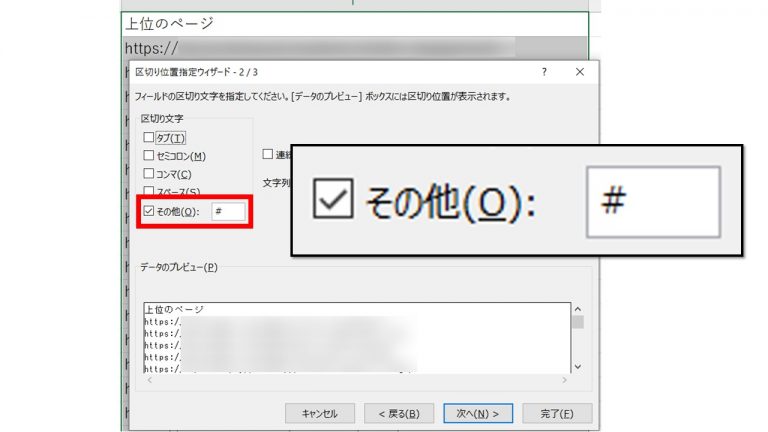Click the dialog help question mark icon

point(544,73)
